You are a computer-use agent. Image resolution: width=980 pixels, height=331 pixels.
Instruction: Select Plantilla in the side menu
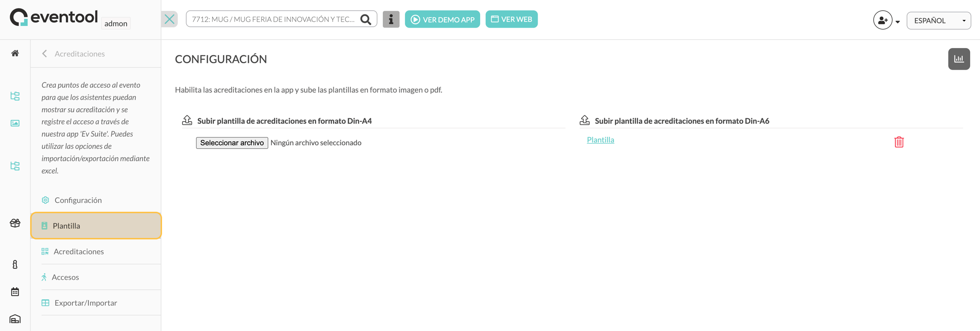tap(96, 226)
